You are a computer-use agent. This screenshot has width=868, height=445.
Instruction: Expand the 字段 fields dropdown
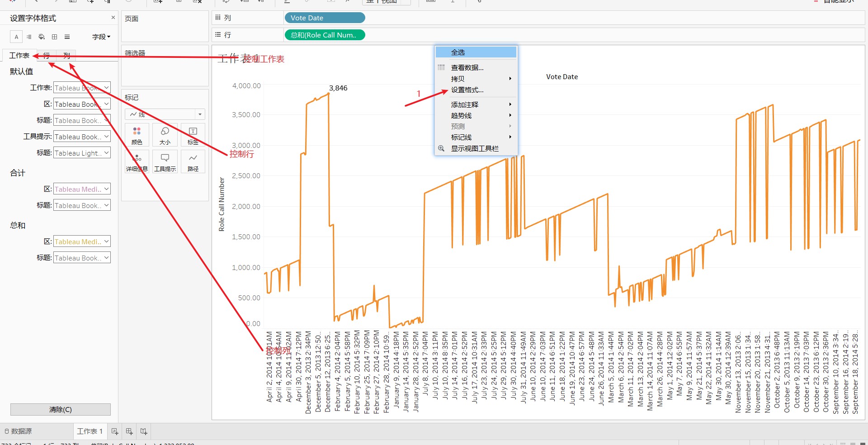click(x=101, y=37)
